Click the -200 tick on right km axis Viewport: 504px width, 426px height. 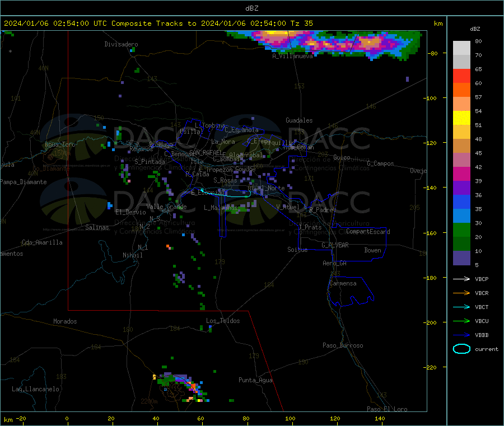[x=431, y=322]
